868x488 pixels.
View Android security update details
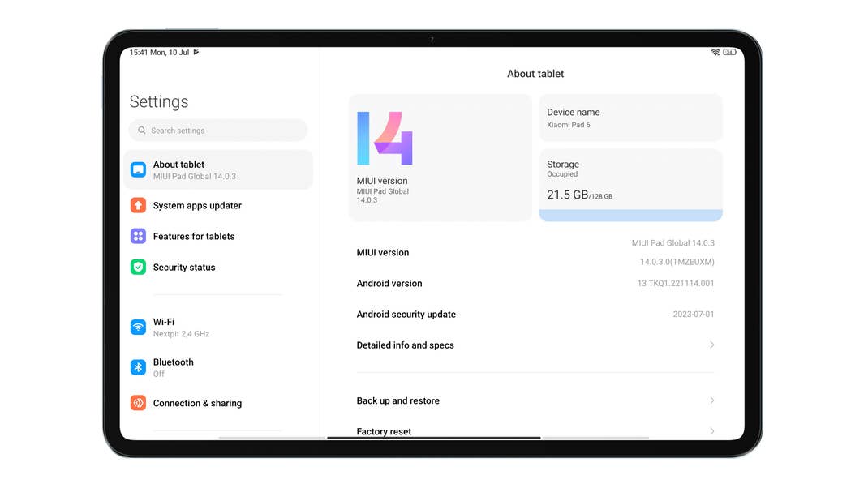point(535,315)
